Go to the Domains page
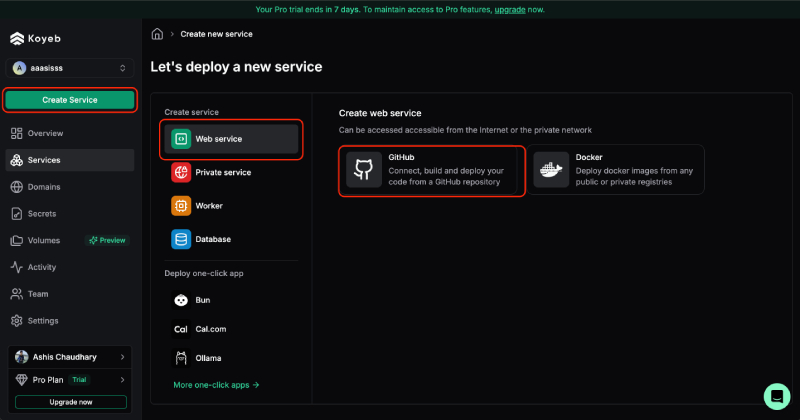The width and height of the screenshot is (800, 420). tap(70, 187)
